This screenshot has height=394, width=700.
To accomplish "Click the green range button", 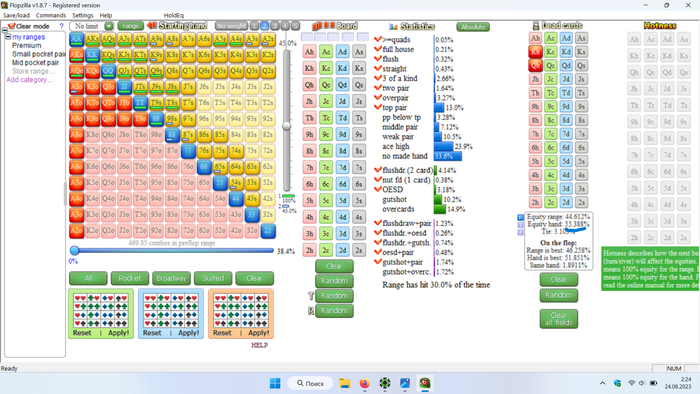I will [130, 26].
